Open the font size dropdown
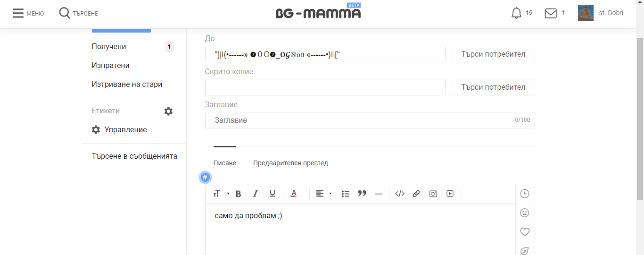The height and width of the screenshot is (255, 644). (x=220, y=194)
